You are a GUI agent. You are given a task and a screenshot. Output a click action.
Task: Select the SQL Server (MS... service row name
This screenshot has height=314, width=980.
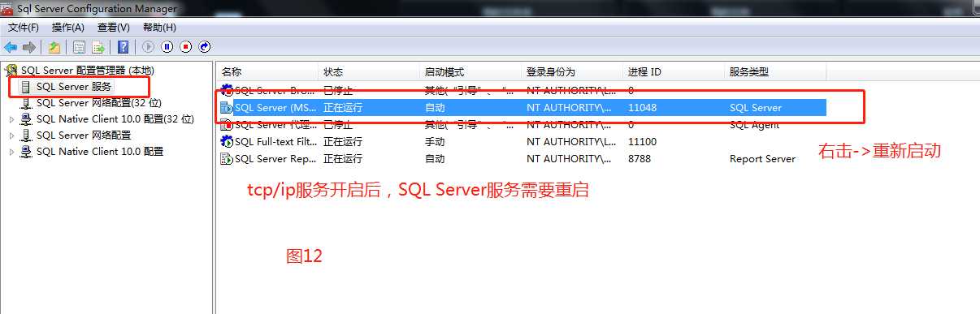(x=275, y=107)
